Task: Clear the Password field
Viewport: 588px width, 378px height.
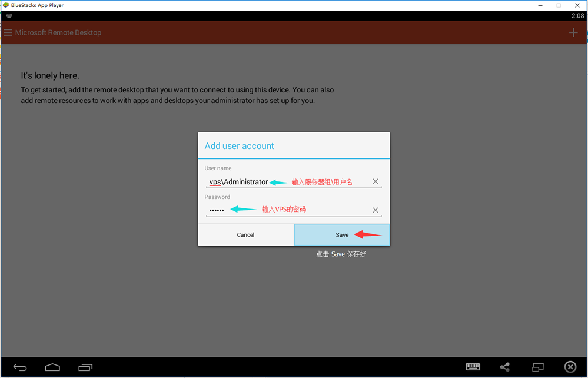Action: (x=376, y=210)
